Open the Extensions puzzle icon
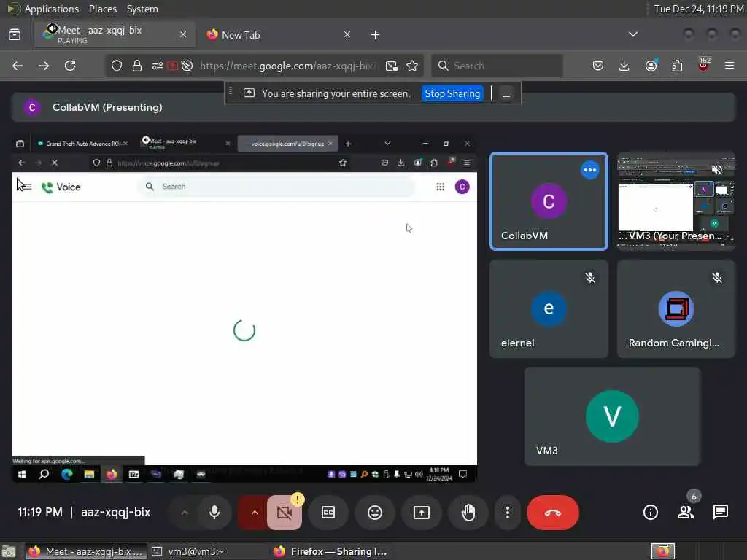This screenshot has width=747, height=560. tap(677, 66)
